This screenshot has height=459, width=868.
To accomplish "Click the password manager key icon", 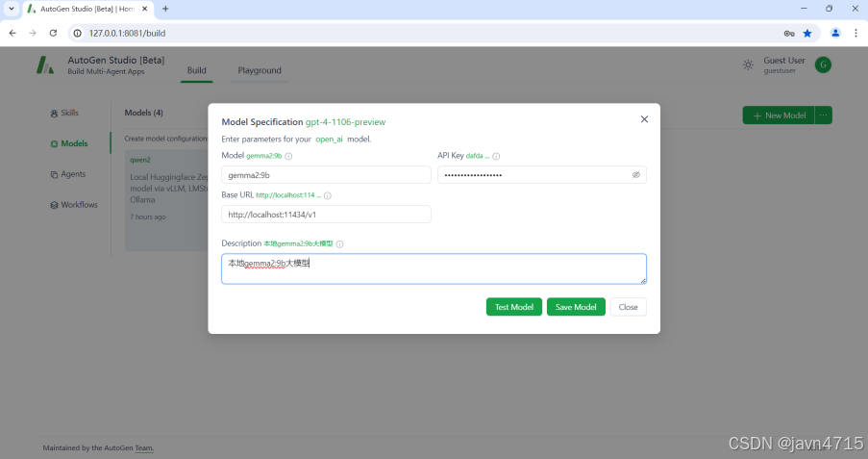I will pyautogui.click(x=789, y=34).
